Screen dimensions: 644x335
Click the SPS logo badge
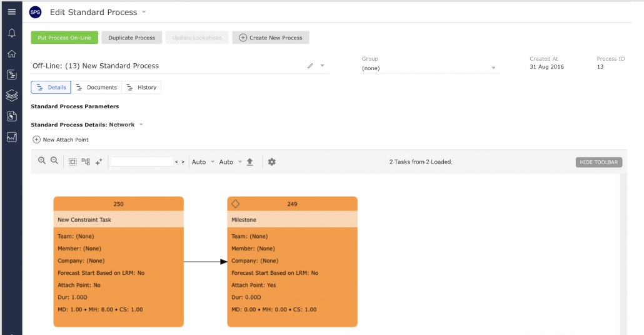coord(35,13)
